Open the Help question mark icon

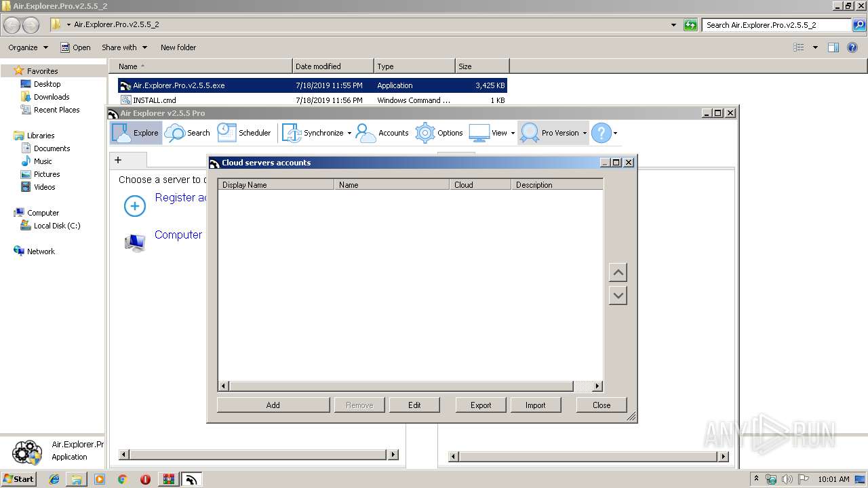click(601, 133)
